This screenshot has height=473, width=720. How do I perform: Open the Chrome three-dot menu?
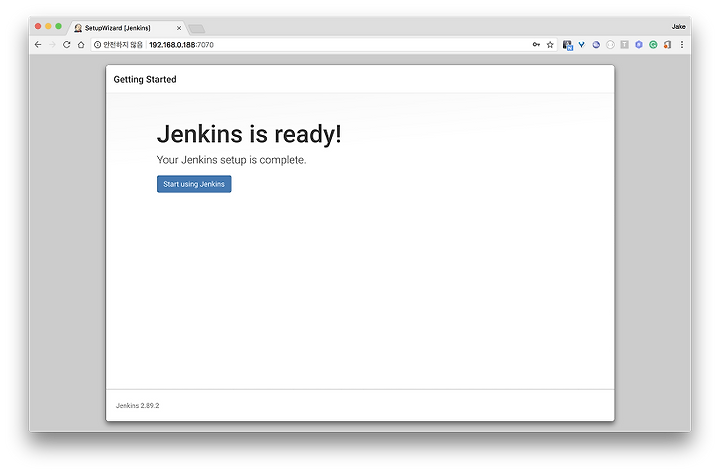click(682, 45)
